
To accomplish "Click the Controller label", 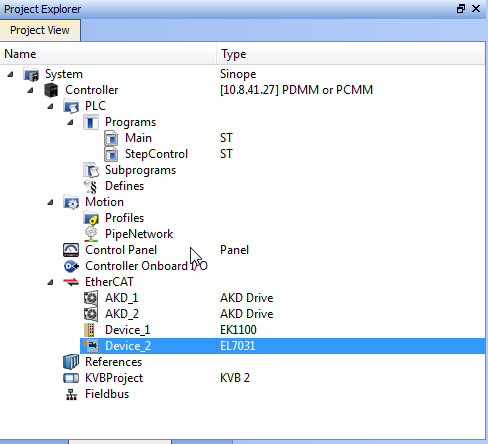I will point(92,90).
